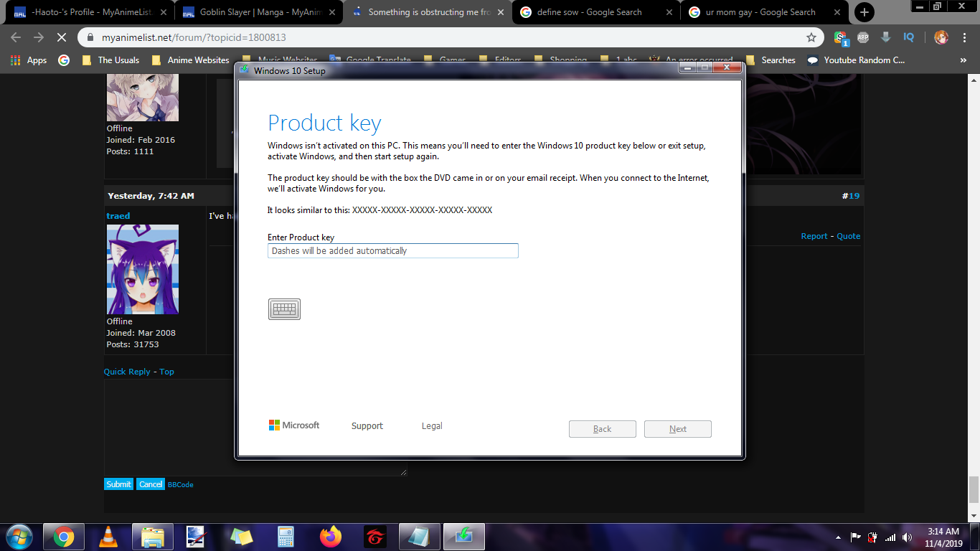Open Sticky Notes from the taskbar

tap(242, 537)
